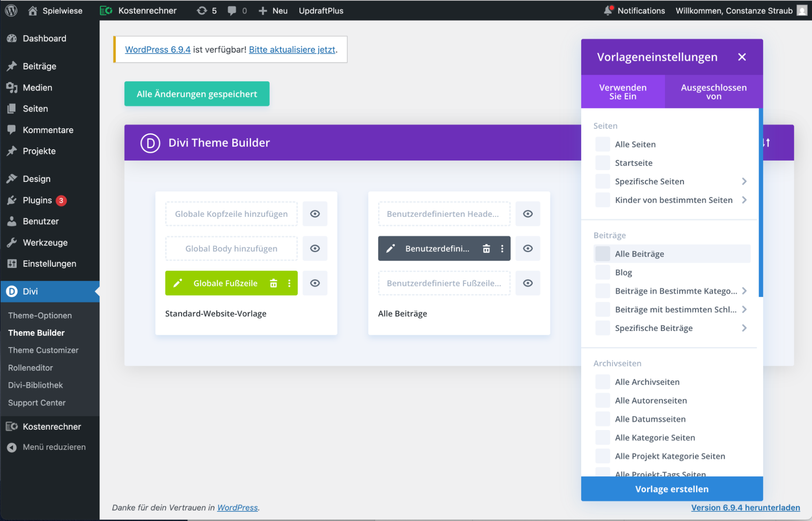The image size is (812, 521).
Task: Click the WordPress logo in admin bar
Action: point(11,11)
